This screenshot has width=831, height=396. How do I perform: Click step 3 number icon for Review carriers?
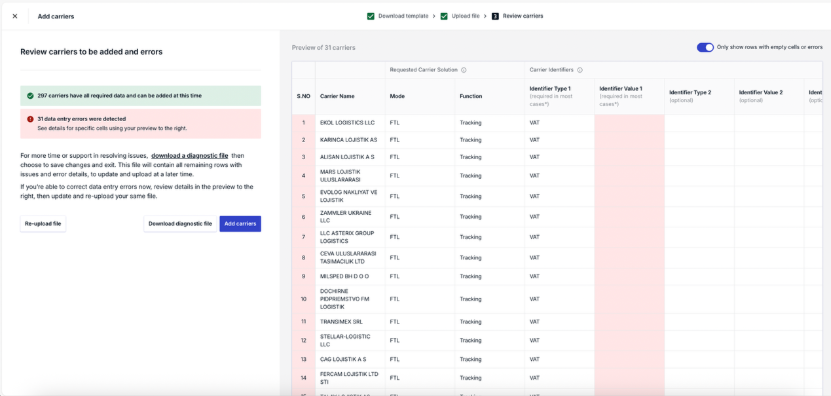click(495, 16)
